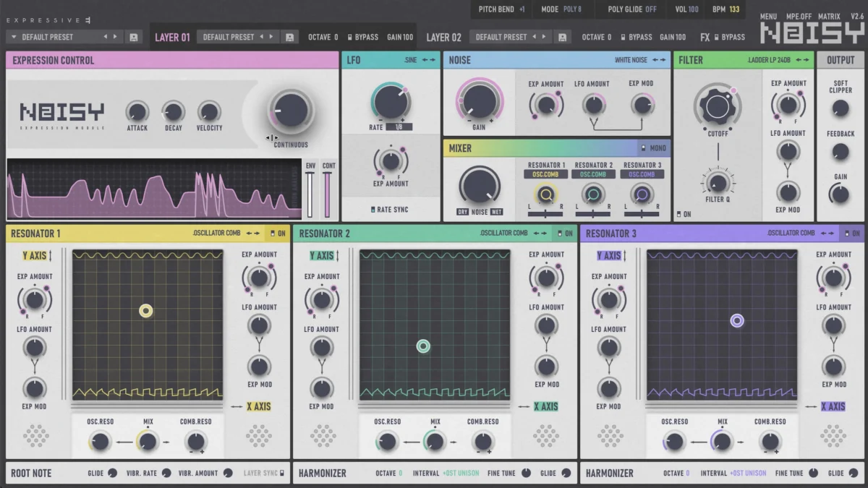Image resolution: width=868 pixels, height=488 pixels.
Task: Click the Layer 01 preset save icon
Action: pyautogui.click(x=290, y=37)
